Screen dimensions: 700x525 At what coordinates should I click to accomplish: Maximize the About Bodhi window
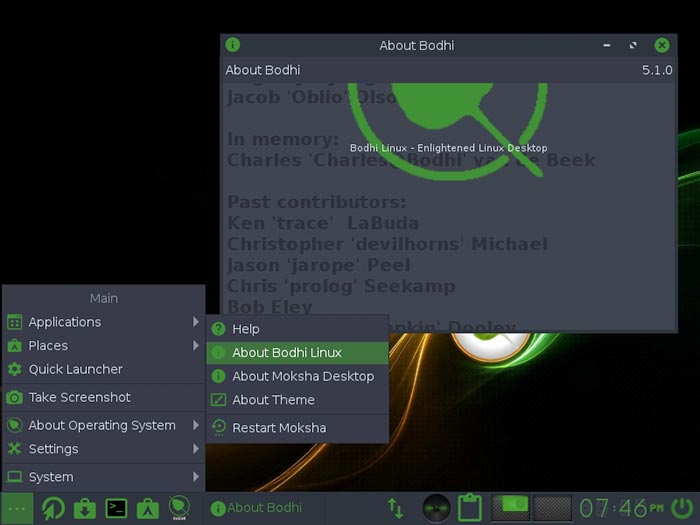pyautogui.click(x=633, y=45)
